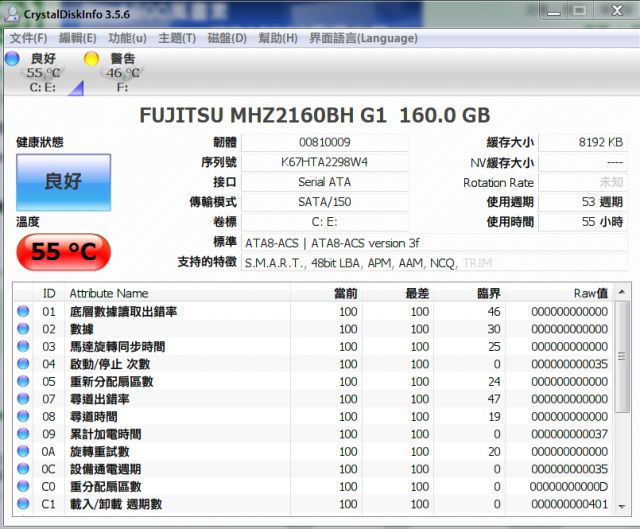Click the CrystalDiskInfo app icon in title bar

pyautogui.click(x=12, y=14)
